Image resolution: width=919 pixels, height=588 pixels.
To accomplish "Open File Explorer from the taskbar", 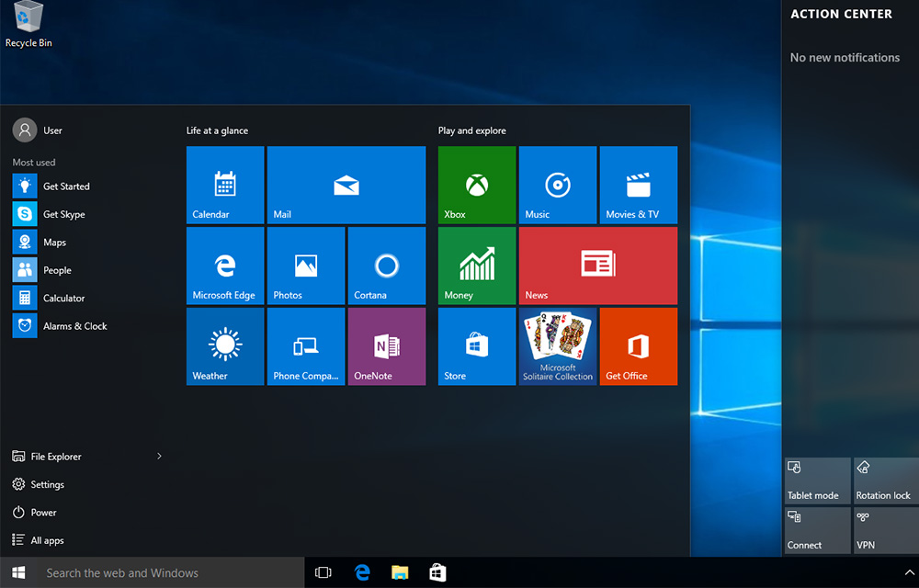I will click(x=400, y=571).
